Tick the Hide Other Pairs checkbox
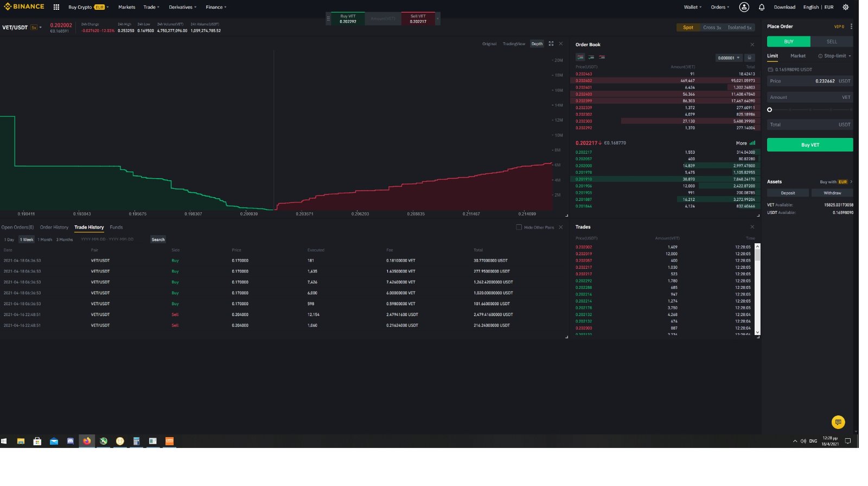 [519, 227]
